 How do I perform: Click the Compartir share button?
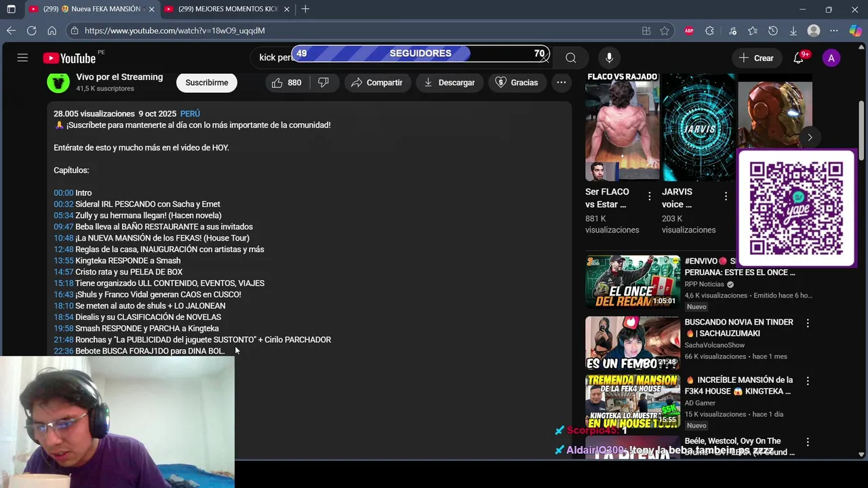tap(377, 83)
